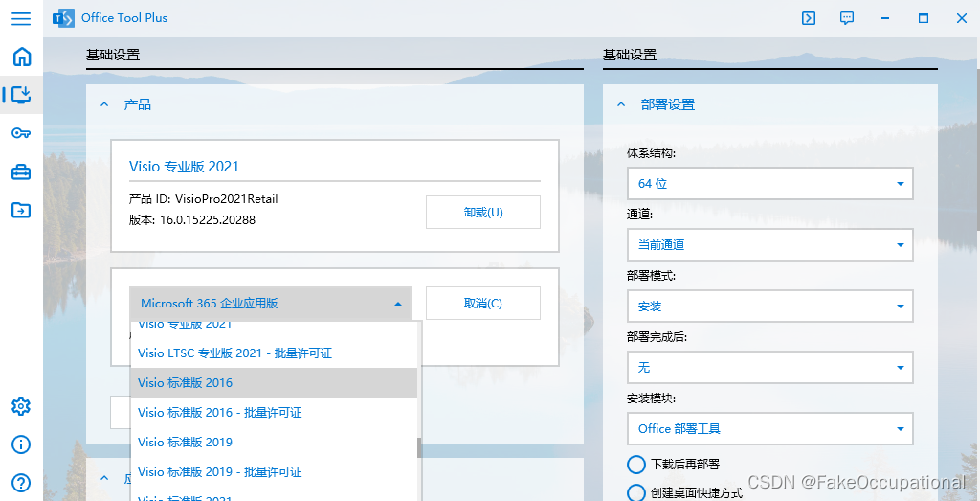
Task: Open Settings gear in sidebar
Action: pyautogui.click(x=21, y=406)
